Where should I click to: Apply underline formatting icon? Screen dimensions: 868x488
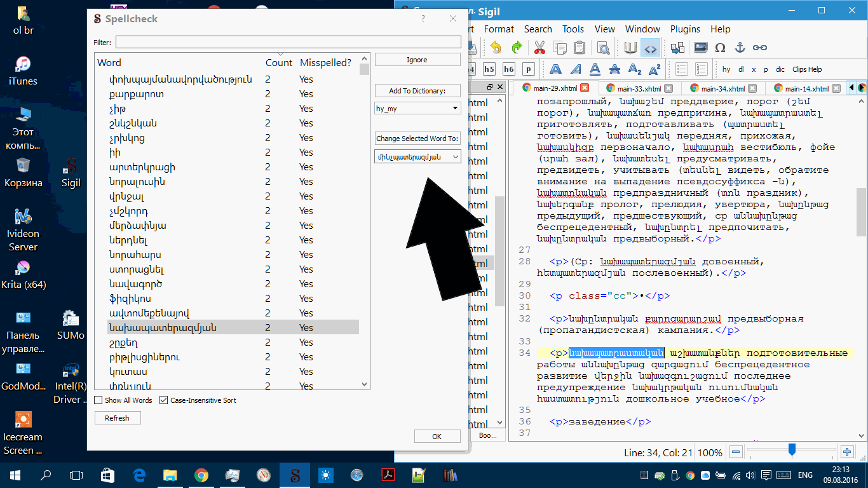point(595,69)
